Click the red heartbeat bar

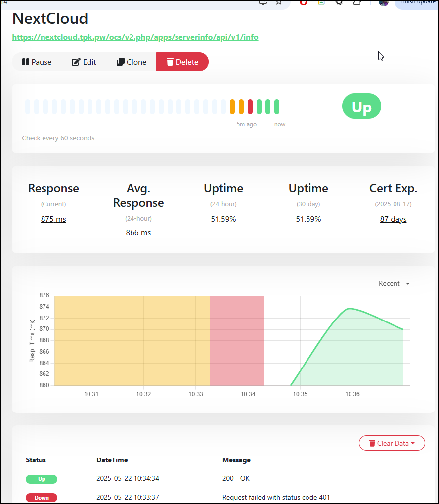pyautogui.click(x=250, y=107)
